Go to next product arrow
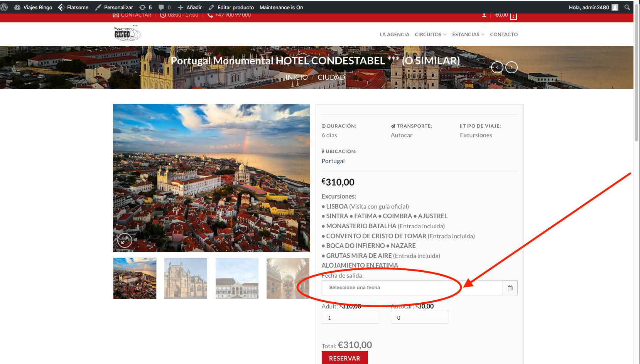Screen dimensions: 640x364 [x=511, y=67]
